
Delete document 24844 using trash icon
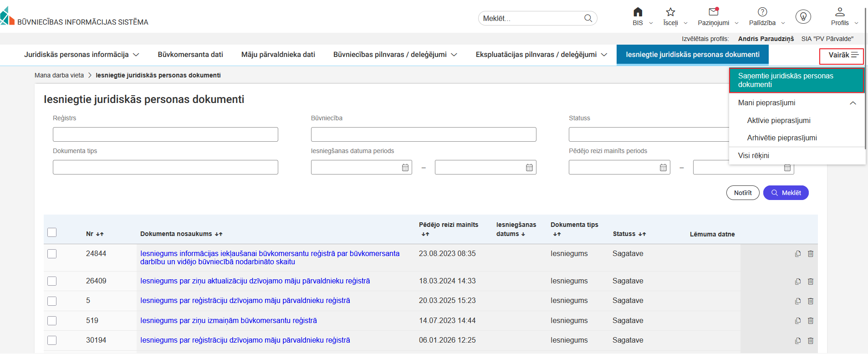click(x=811, y=254)
